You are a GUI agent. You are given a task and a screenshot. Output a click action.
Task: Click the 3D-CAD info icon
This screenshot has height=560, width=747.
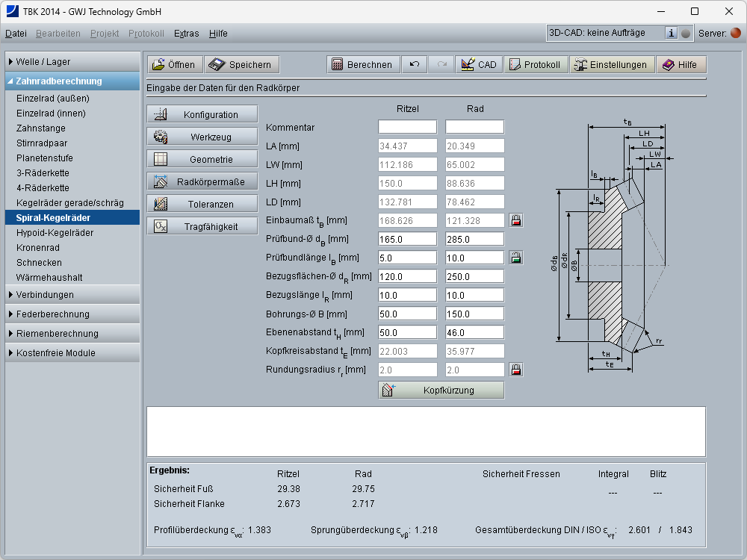tap(671, 33)
